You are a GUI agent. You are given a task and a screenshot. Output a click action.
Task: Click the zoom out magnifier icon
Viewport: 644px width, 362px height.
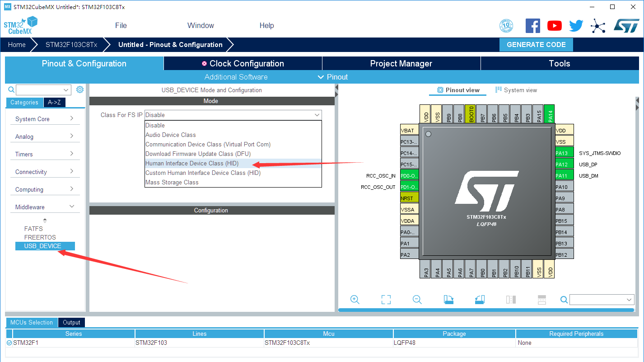(417, 300)
